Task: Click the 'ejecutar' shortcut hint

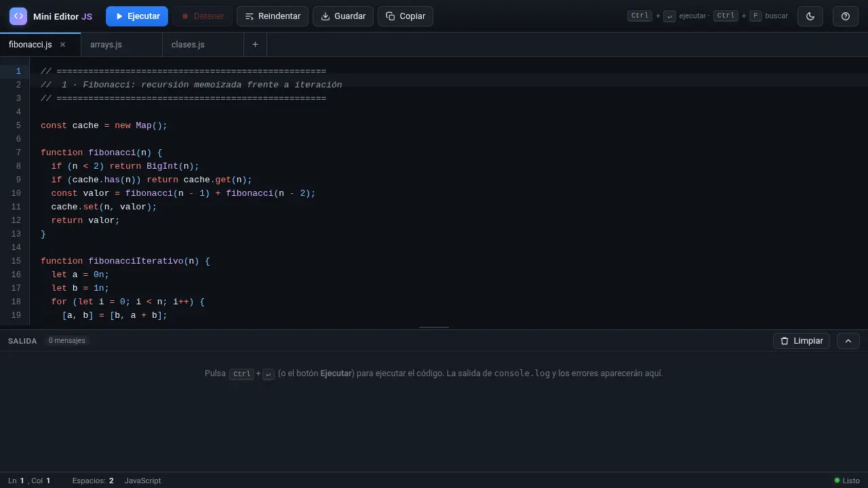Action: coord(692,16)
